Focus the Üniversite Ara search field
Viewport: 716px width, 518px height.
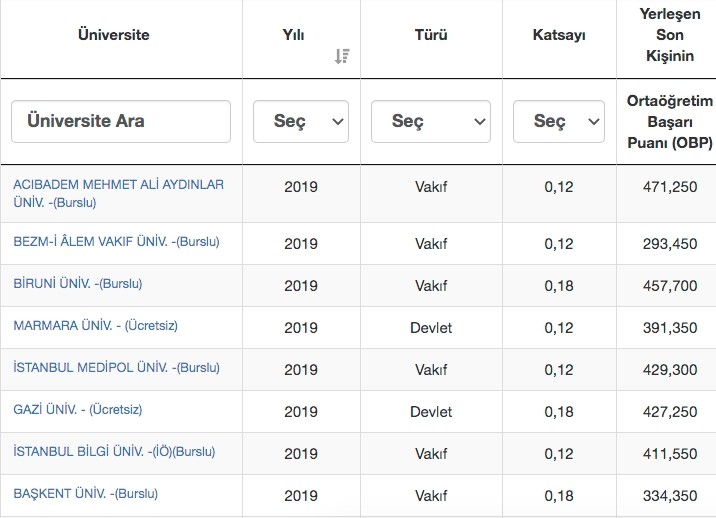121,122
